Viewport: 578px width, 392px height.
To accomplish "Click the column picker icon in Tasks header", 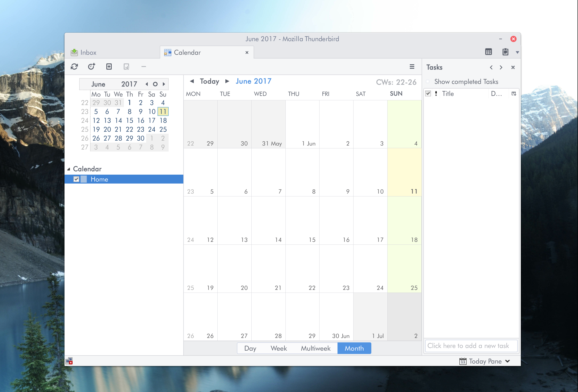I will click(513, 94).
